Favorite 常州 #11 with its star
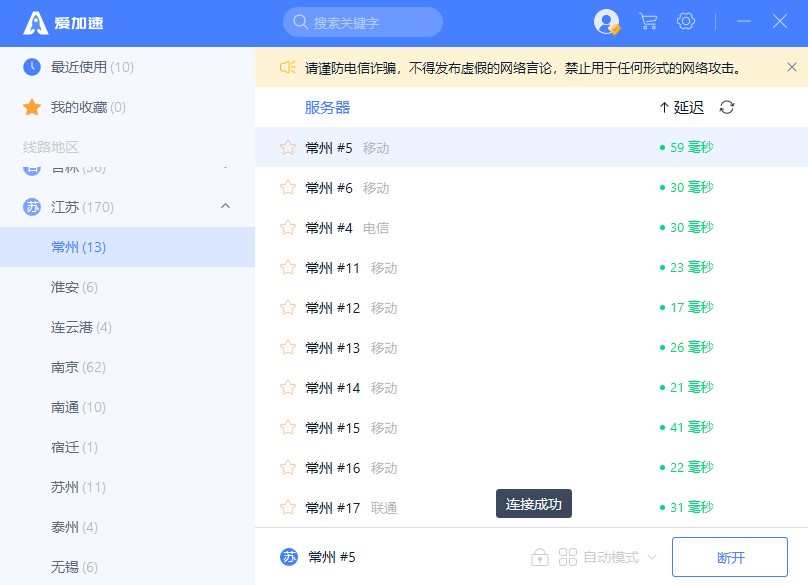 [288, 268]
